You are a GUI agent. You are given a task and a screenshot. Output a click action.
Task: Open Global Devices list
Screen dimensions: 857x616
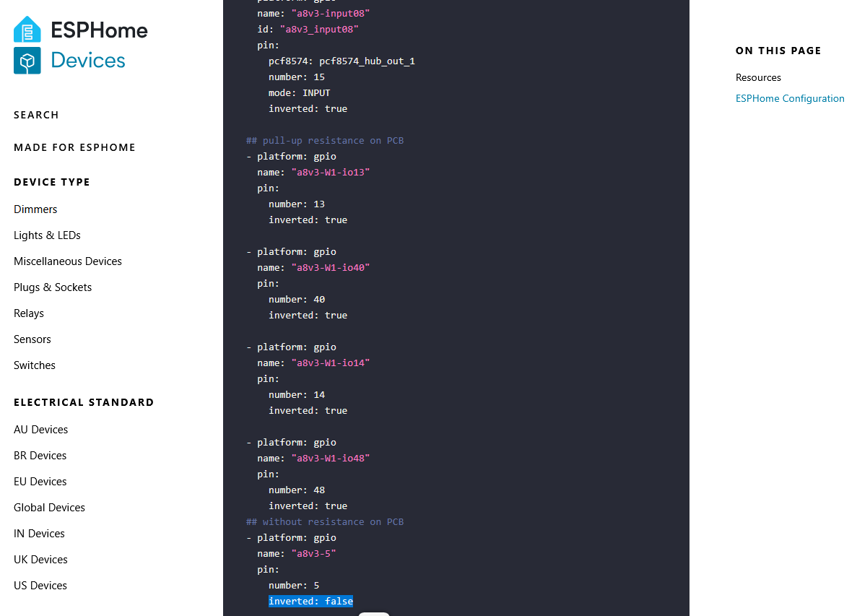pyautogui.click(x=49, y=508)
